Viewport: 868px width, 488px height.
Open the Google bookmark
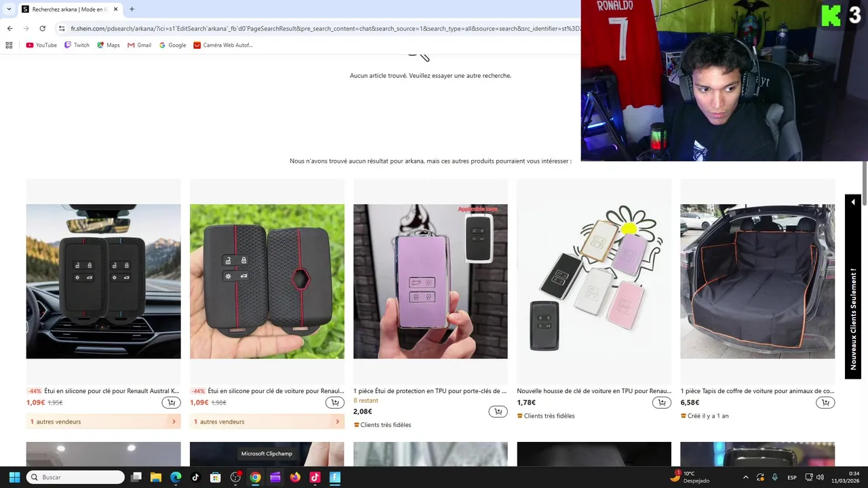click(172, 45)
